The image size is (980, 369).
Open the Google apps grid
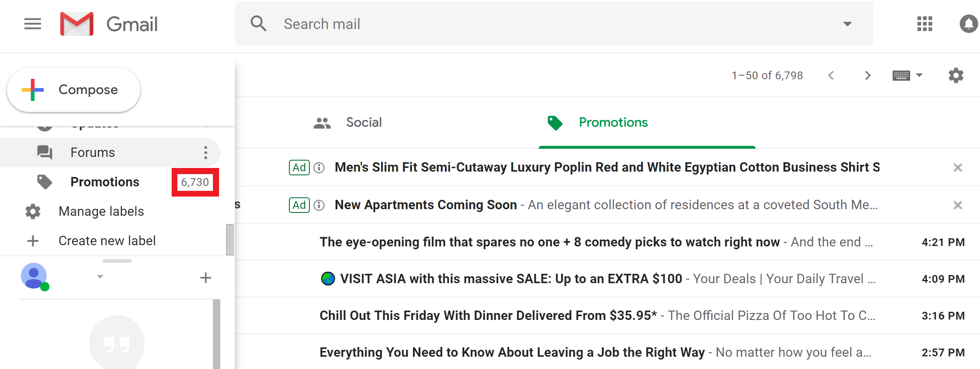(x=924, y=24)
